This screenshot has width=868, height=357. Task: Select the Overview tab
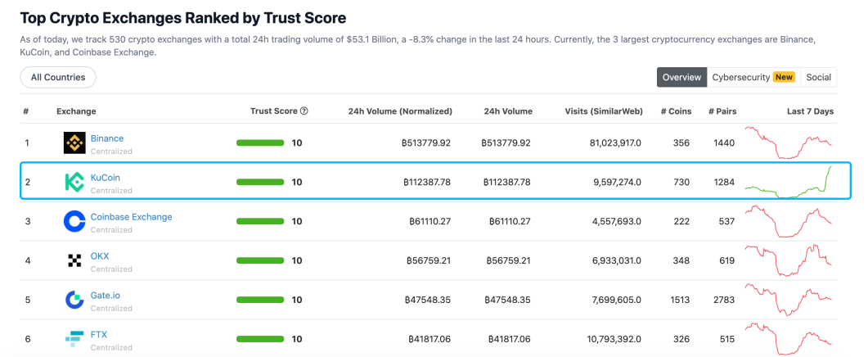(x=682, y=78)
